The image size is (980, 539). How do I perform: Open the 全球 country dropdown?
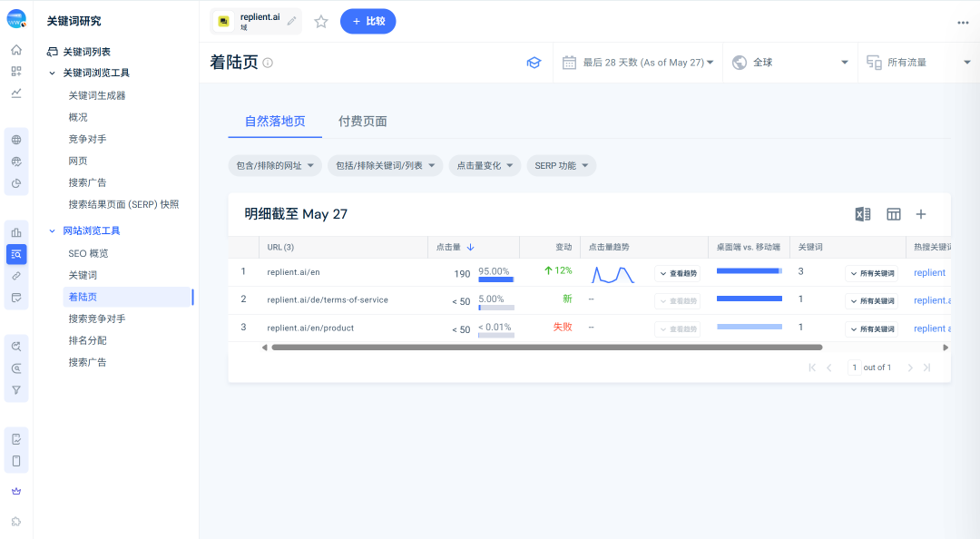[x=790, y=63]
